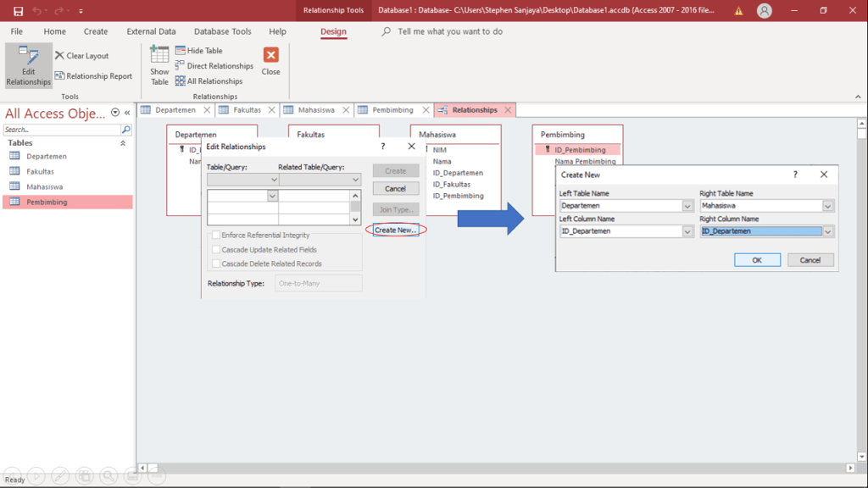The width and height of the screenshot is (868, 488).
Task: Open the Right Column Name dropdown
Action: [828, 231]
